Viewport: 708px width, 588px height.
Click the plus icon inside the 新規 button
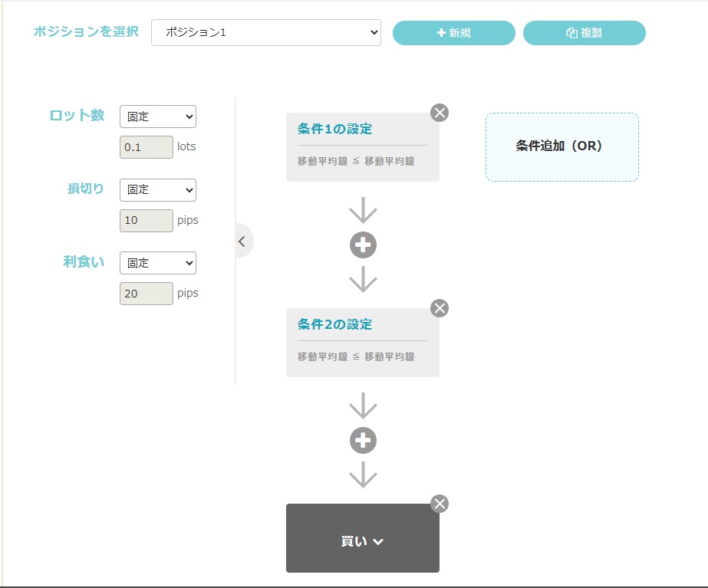pyautogui.click(x=441, y=33)
